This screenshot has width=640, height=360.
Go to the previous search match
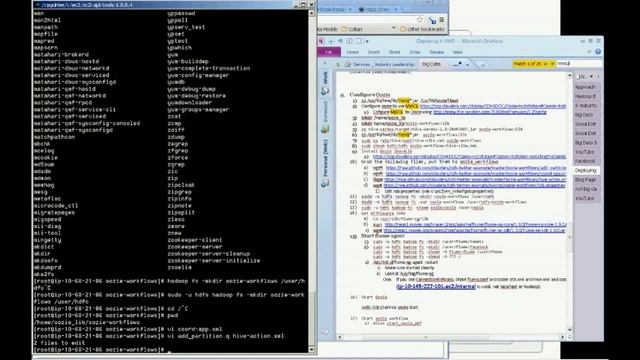(x=545, y=64)
